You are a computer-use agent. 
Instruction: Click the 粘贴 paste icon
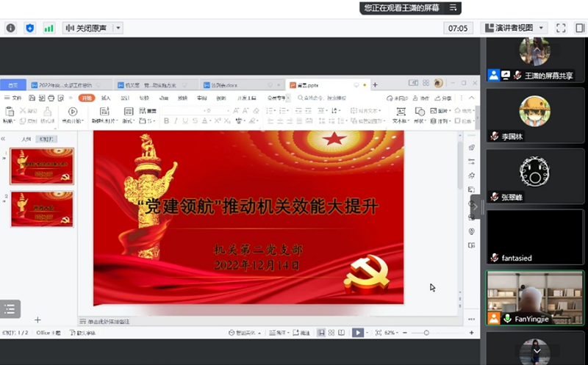(x=9, y=112)
